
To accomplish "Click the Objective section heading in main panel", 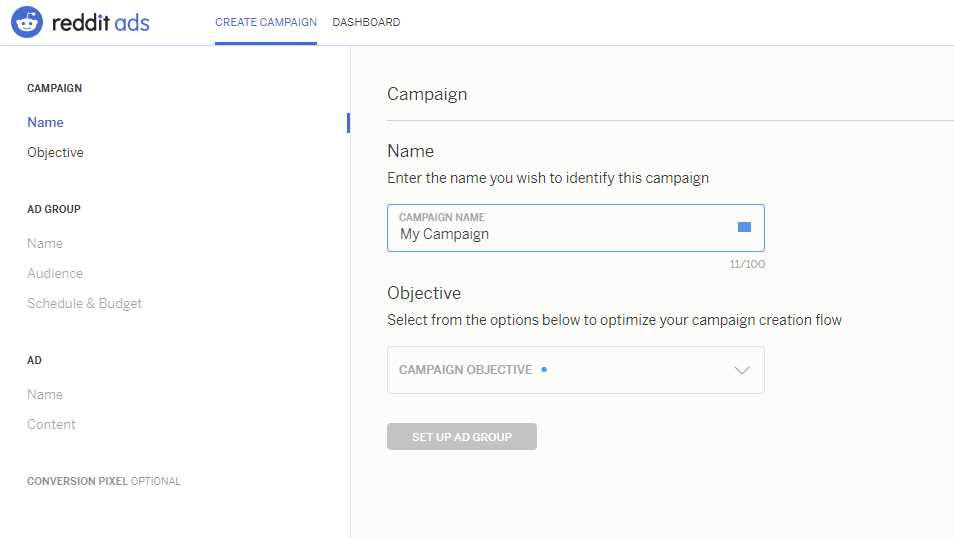I will [424, 293].
